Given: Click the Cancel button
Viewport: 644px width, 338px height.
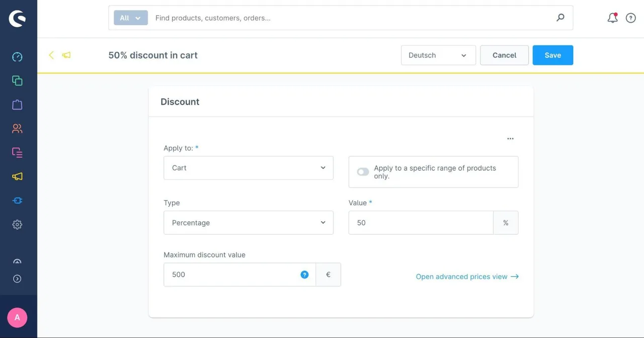Looking at the screenshot, I should 504,55.
